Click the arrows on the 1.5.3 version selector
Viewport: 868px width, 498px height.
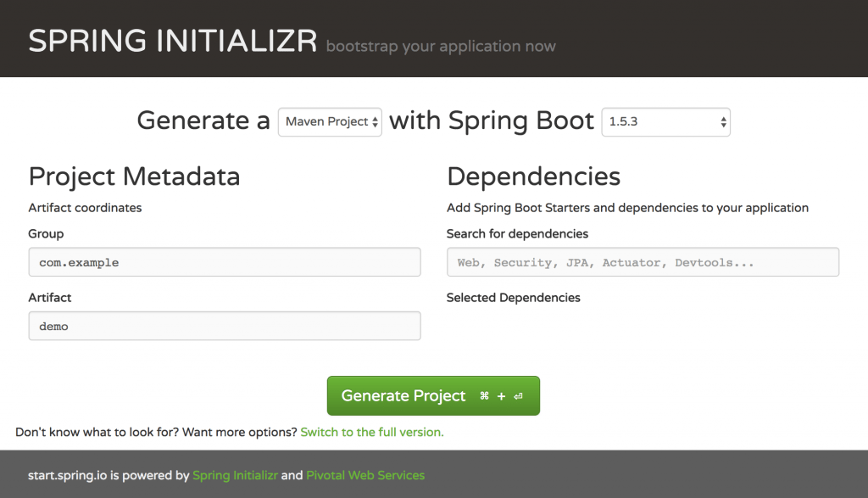(x=723, y=122)
